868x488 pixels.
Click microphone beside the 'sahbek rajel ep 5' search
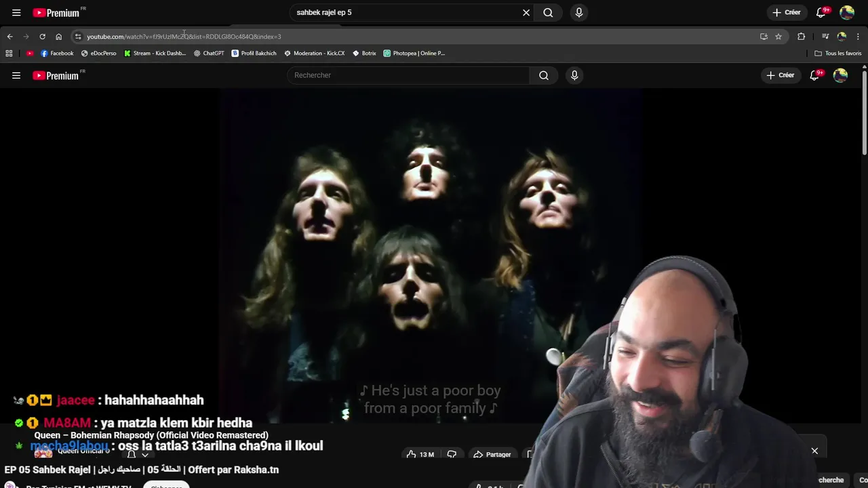coord(578,12)
